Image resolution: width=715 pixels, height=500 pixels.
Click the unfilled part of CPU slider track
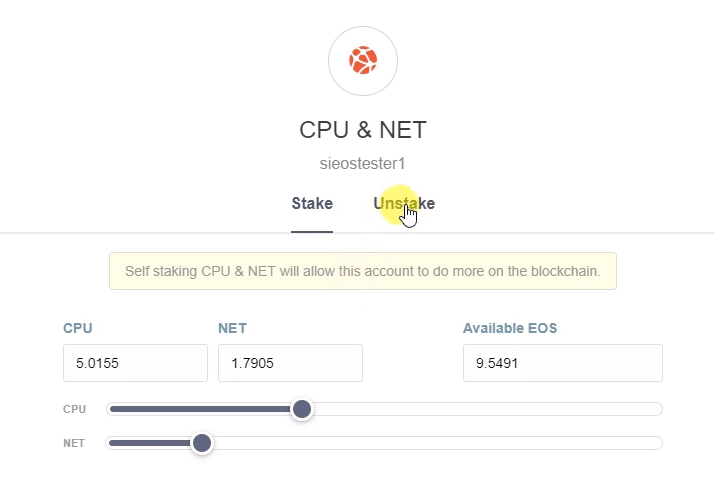coord(480,409)
